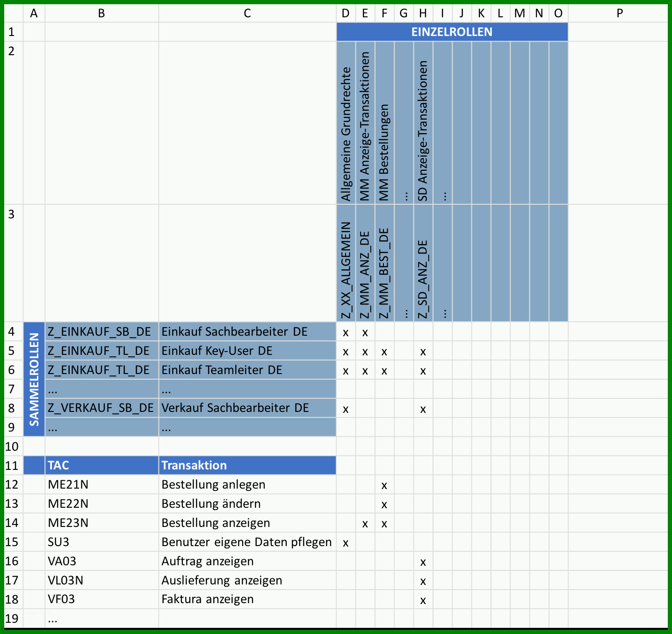Select cell Z_VERKAUF_SB_DE
The width and height of the screenshot is (672, 634).
[x=101, y=408]
